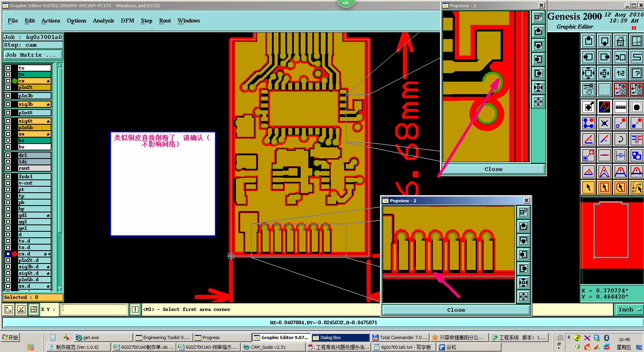Set 1:2 zoom scale icon
The width and height of the screenshot is (644, 352).
(x=621, y=73)
